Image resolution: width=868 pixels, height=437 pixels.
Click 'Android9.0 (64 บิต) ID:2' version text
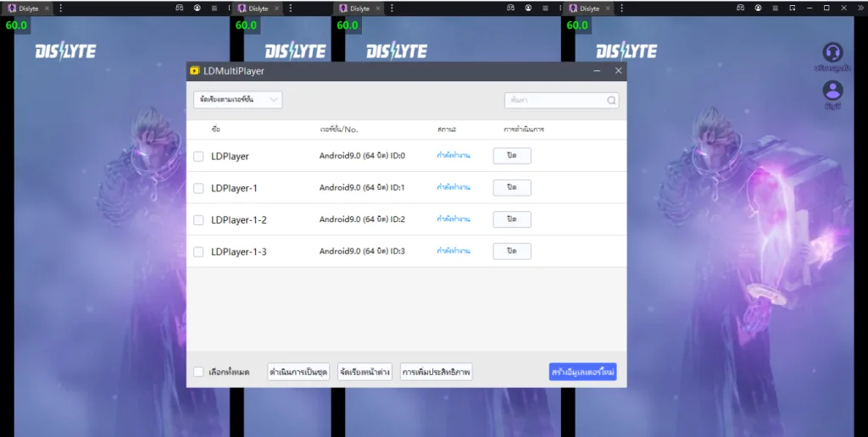point(362,219)
